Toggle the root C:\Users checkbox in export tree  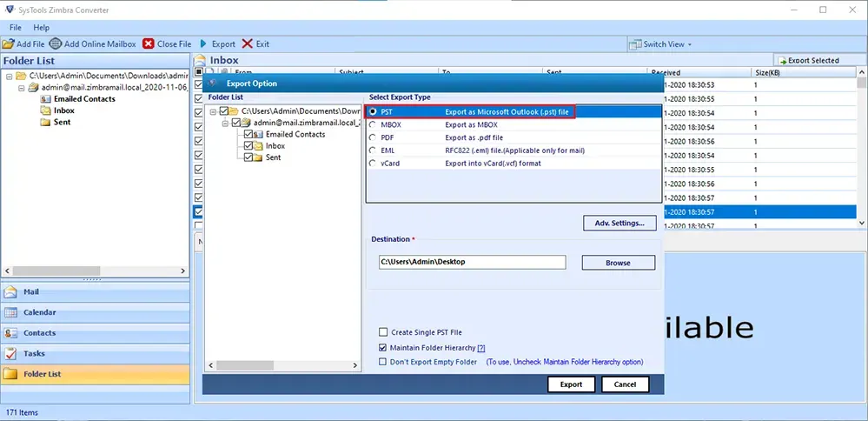click(223, 110)
